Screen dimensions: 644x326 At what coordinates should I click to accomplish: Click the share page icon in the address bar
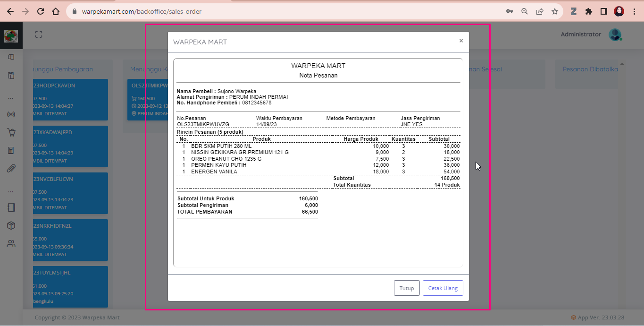tap(540, 11)
